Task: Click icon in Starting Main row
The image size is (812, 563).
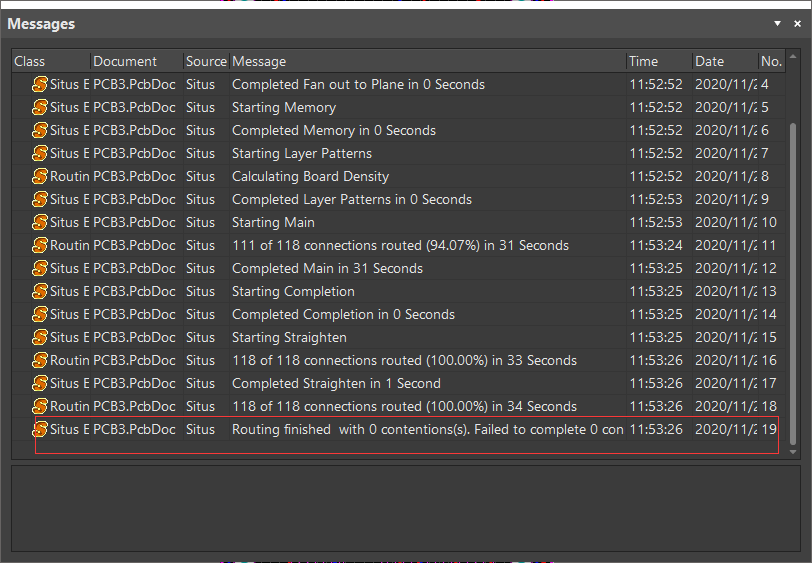Action: coord(40,222)
